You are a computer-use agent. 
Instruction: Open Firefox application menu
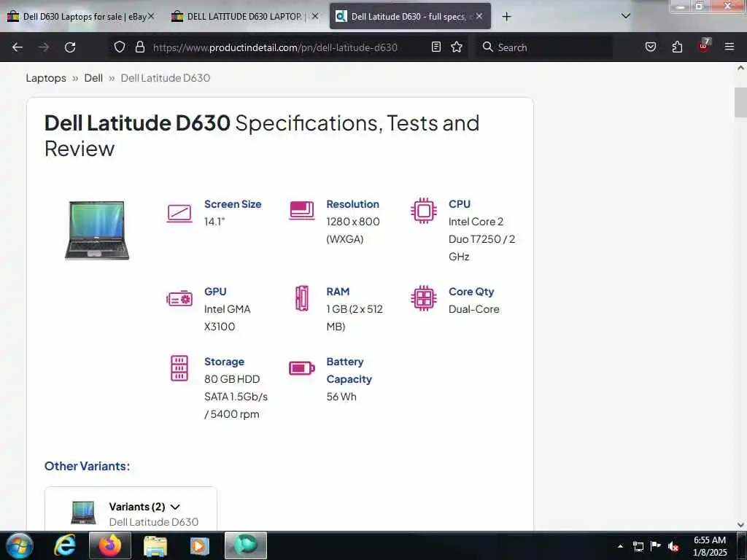[x=729, y=47]
